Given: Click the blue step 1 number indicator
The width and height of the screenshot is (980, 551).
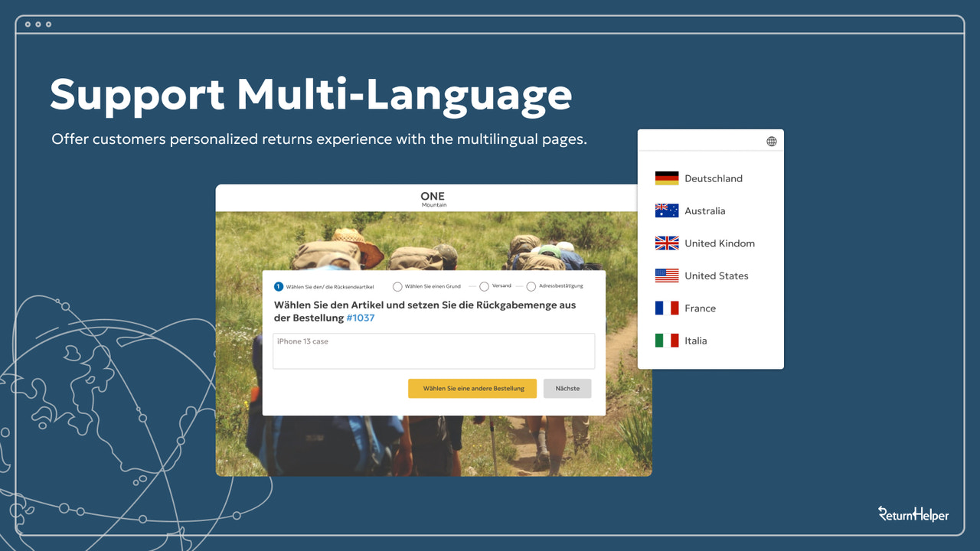Looking at the screenshot, I should click(277, 285).
